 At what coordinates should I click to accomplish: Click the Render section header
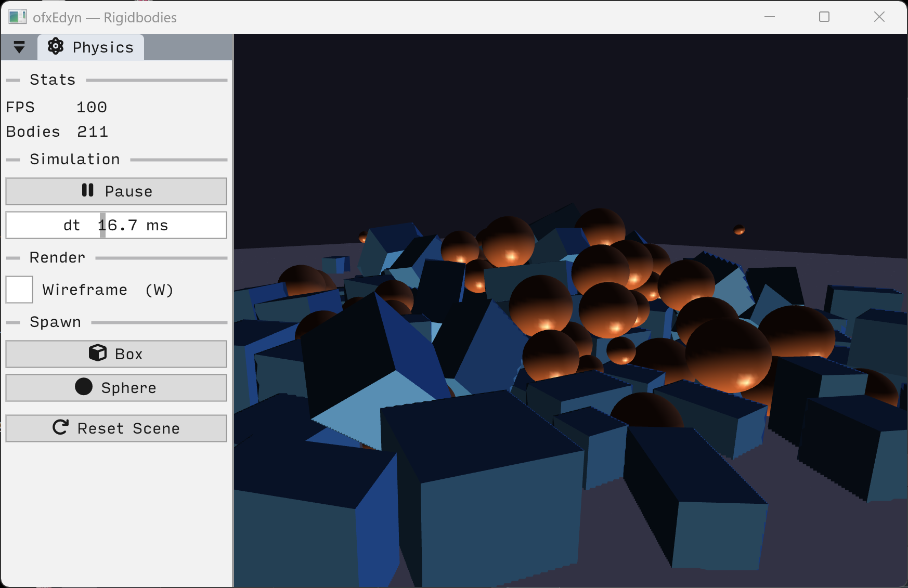57,258
